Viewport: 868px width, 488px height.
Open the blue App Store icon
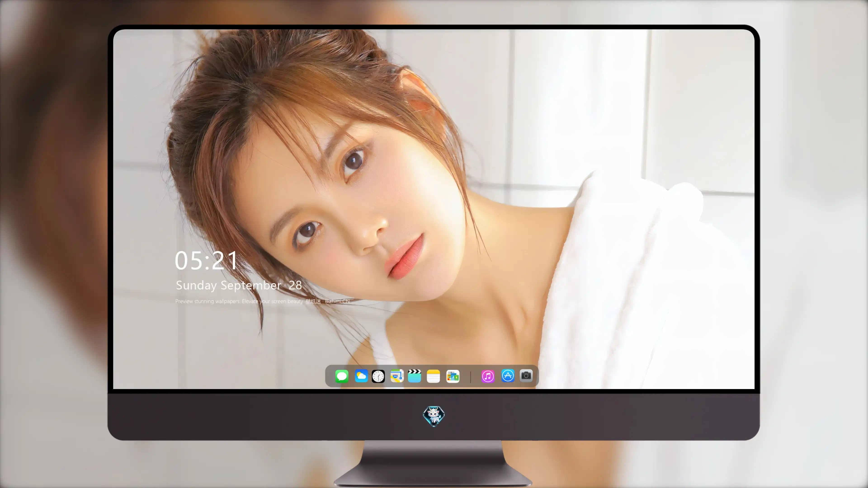pos(508,375)
